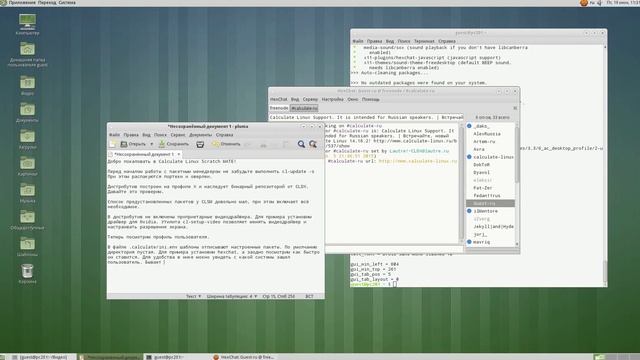Open the Помощь menu in HexChat
This screenshot has width=640, height=360.
[370, 99]
